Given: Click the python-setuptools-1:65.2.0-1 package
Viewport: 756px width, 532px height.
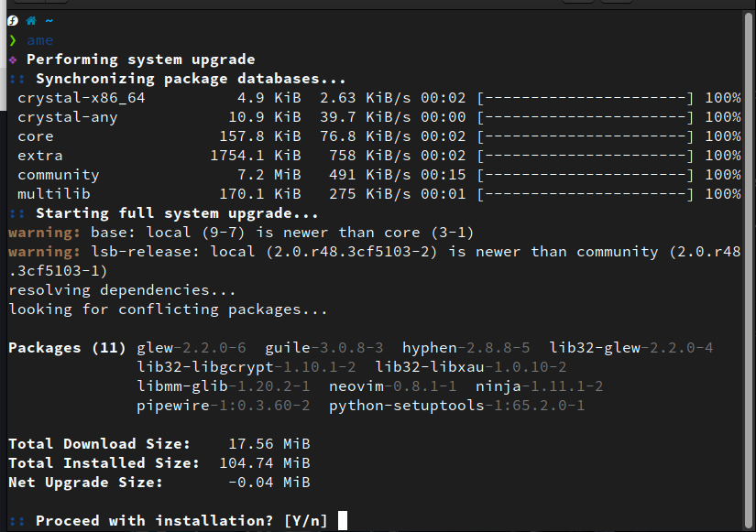Looking at the screenshot, I should pos(456,406).
